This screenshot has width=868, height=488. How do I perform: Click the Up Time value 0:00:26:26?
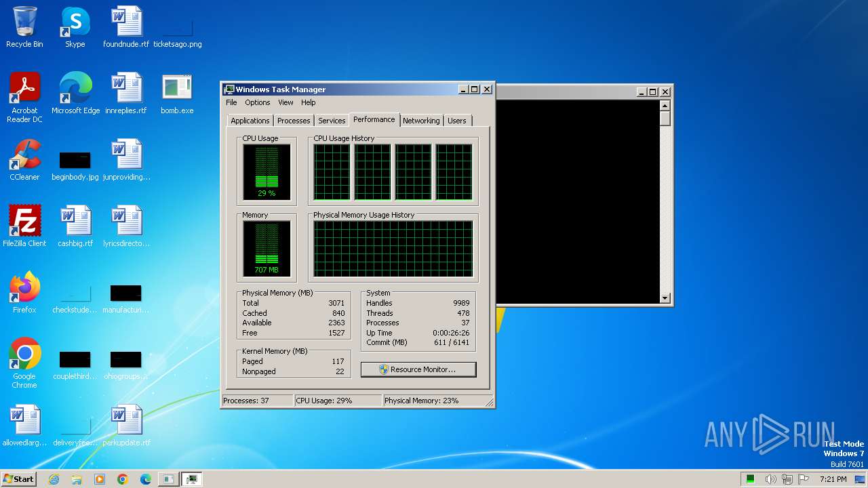pos(451,333)
